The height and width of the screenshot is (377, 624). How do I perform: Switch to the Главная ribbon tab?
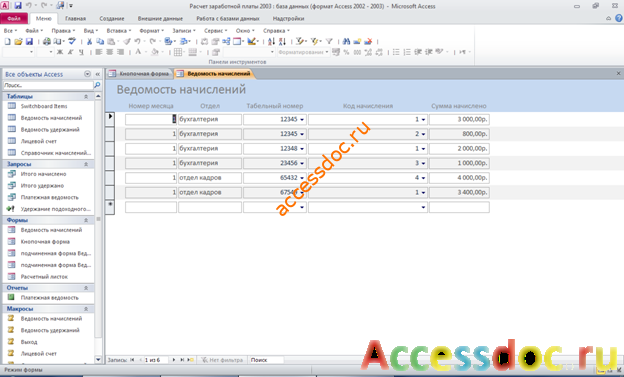[76, 18]
